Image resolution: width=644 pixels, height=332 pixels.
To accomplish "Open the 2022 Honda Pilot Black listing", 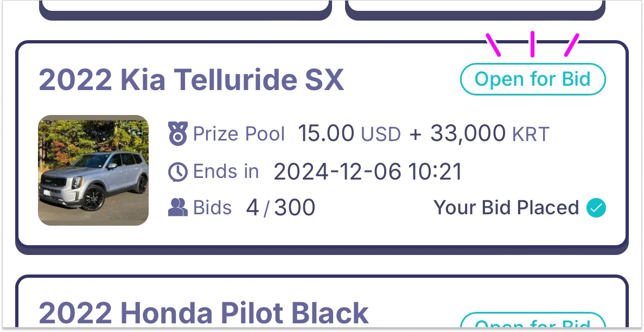I will tap(204, 314).
